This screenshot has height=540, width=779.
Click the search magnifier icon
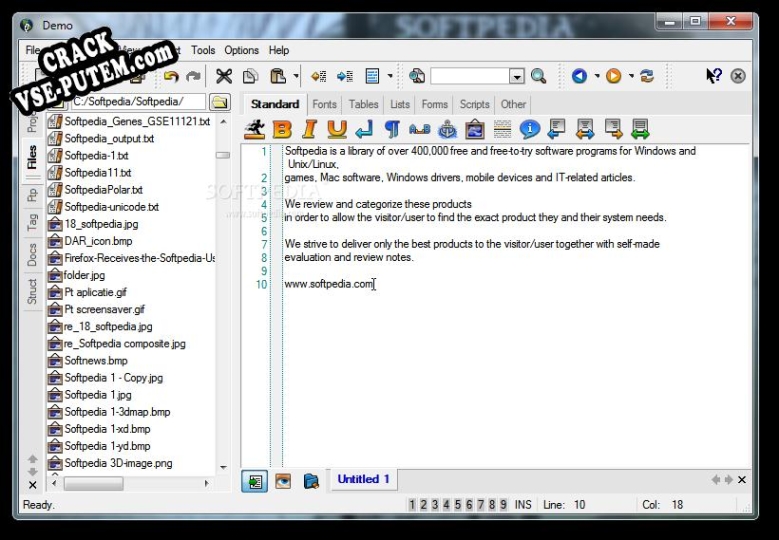coord(539,76)
